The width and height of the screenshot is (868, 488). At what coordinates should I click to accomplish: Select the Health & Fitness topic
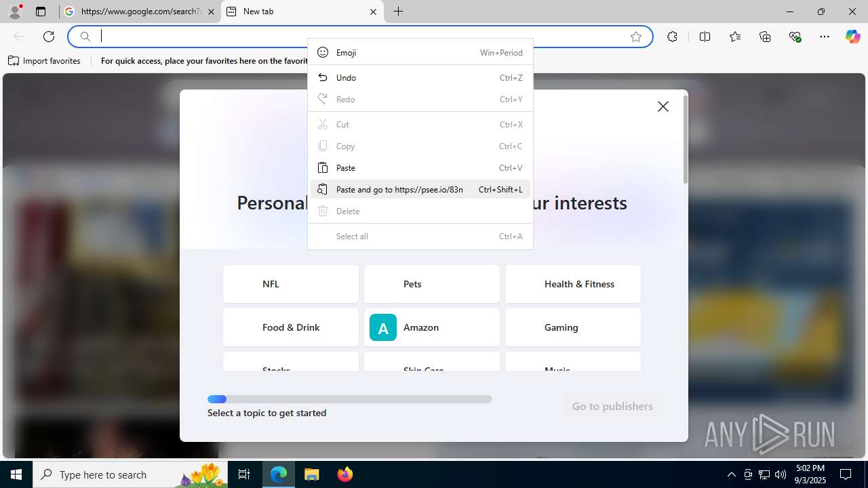point(573,284)
